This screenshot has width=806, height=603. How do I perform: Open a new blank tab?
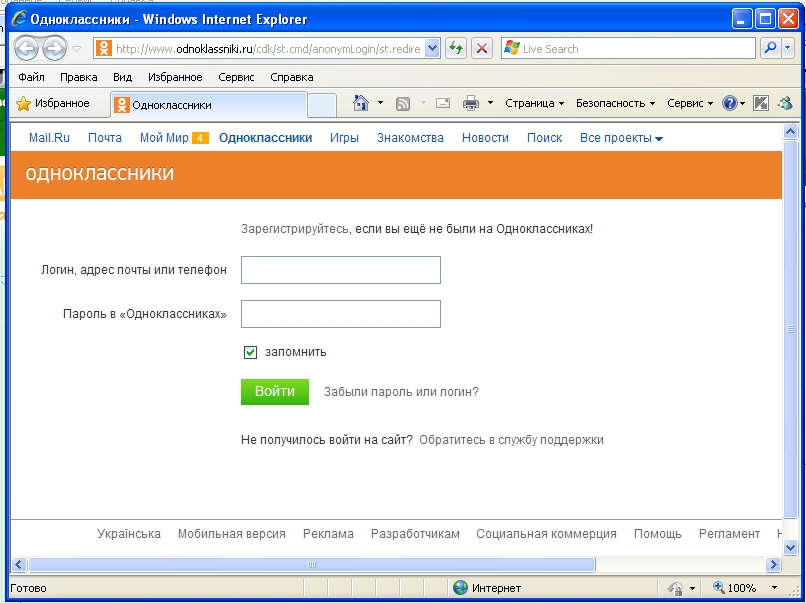(322, 105)
